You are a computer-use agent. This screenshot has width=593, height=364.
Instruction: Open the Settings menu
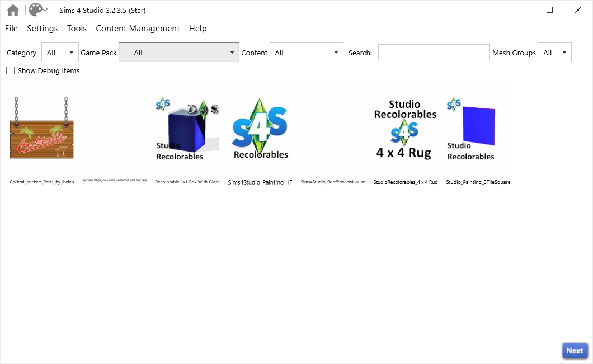point(42,28)
